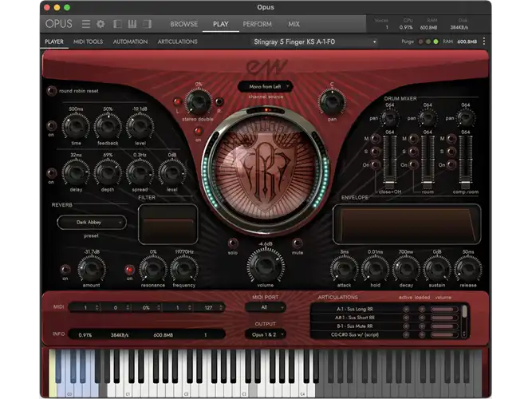Click the filter frequency knob
This screenshot has height=399, width=532.
184,269
